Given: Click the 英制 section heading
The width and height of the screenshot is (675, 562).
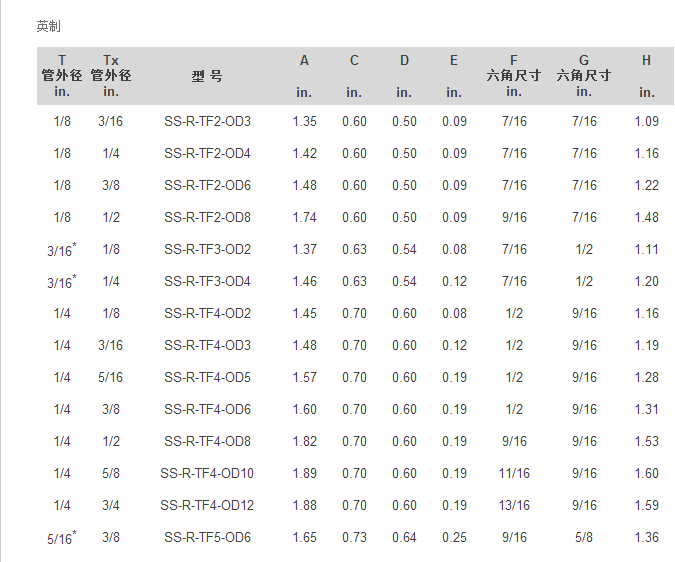Looking at the screenshot, I should tap(48, 27).
